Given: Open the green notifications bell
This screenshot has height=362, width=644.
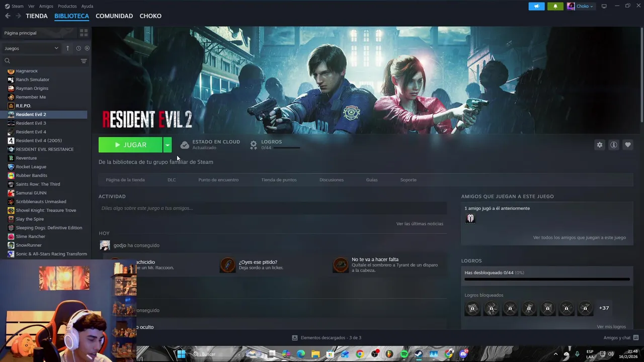Looking at the screenshot, I should (555, 6).
